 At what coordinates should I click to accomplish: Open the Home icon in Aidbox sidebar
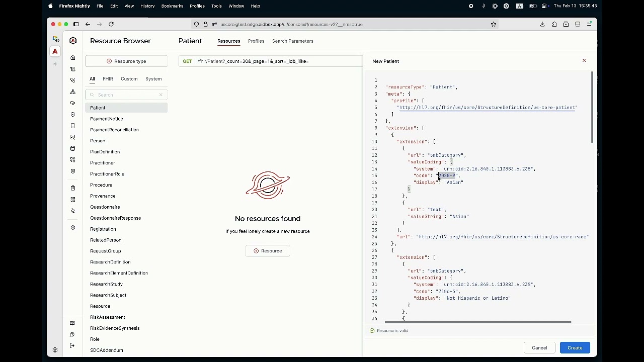pyautogui.click(x=73, y=58)
